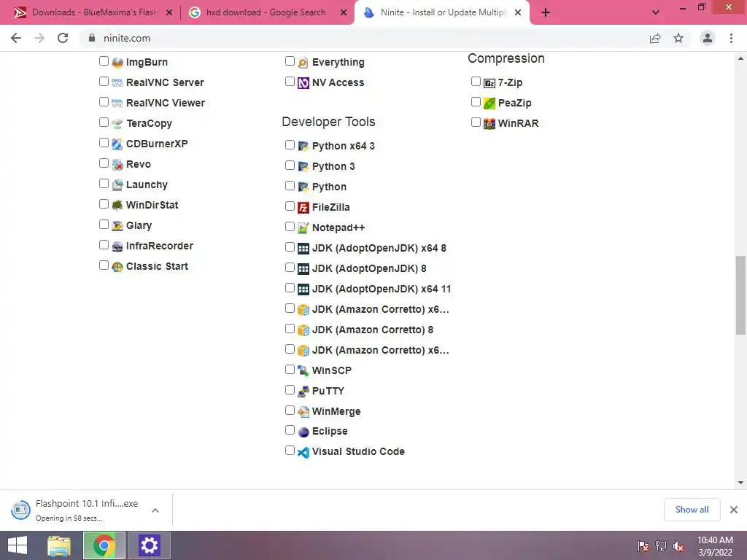
Task: Open Chrome from the taskbar
Action: tap(104, 545)
